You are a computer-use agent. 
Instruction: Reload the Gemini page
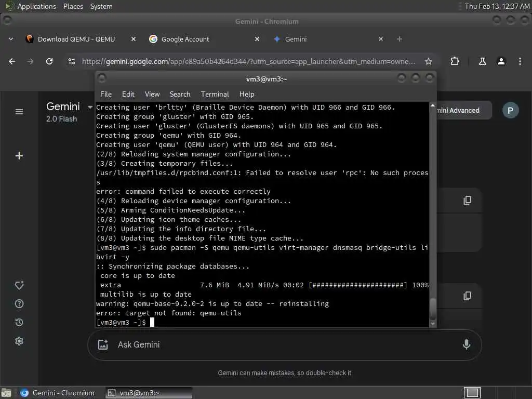click(49, 61)
